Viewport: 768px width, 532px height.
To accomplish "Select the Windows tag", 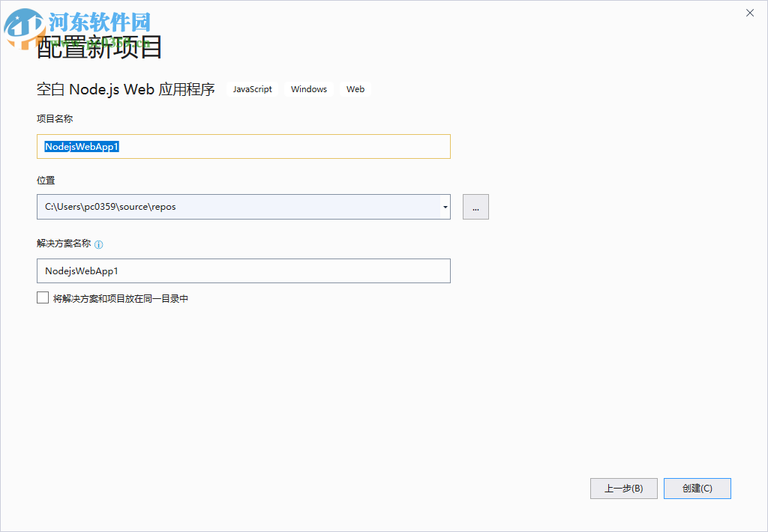I will (308, 89).
